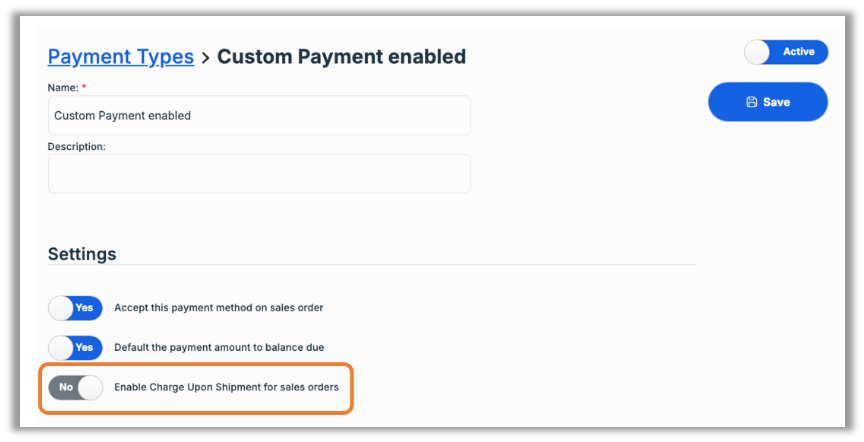Click the 'Description:' field label
Image resolution: width=864 pixels, height=442 pixels.
[77, 146]
